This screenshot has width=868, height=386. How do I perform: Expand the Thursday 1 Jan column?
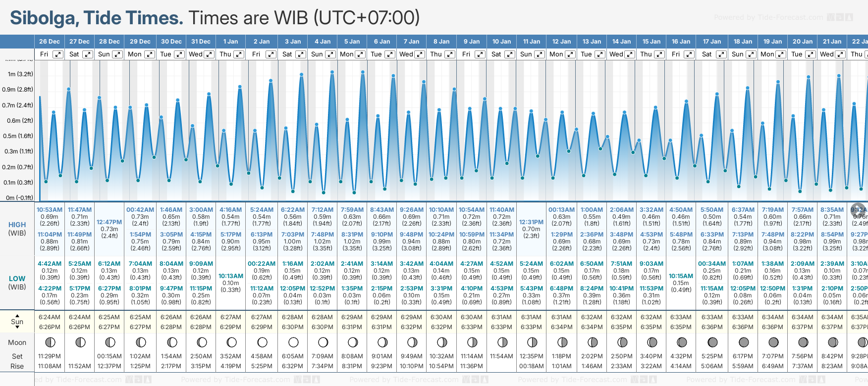tap(239, 54)
